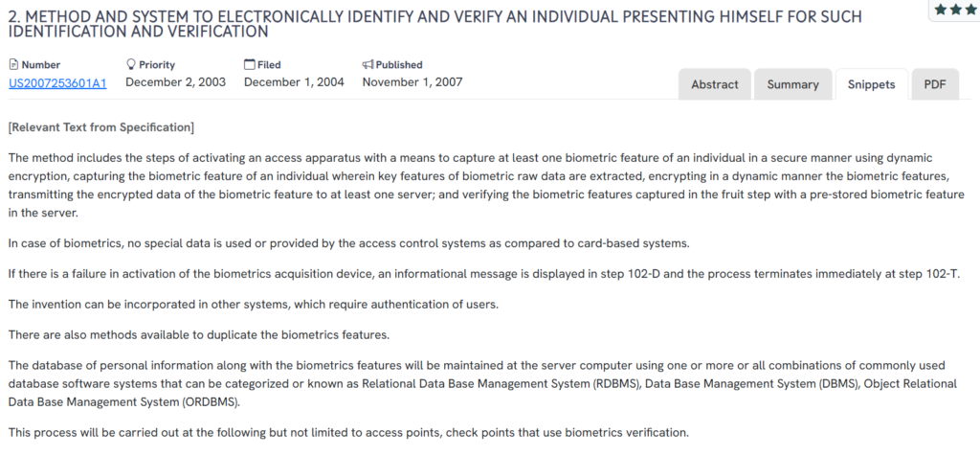Image resolution: width=980 pixels, height=456 pixels.
Task: Click the paragraph mentioning RDBMS database systems
Action: (479, 383)
